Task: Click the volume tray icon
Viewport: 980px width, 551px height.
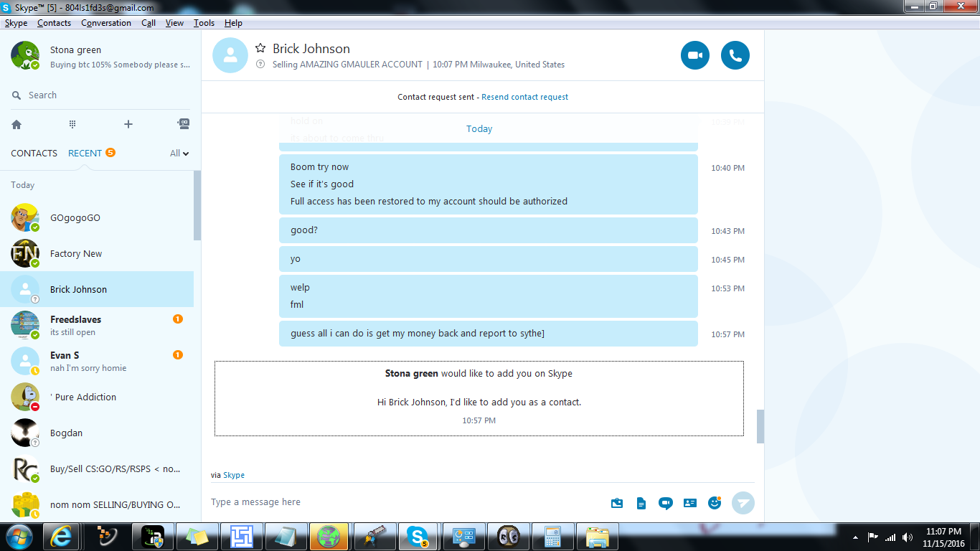Action: 908,537
